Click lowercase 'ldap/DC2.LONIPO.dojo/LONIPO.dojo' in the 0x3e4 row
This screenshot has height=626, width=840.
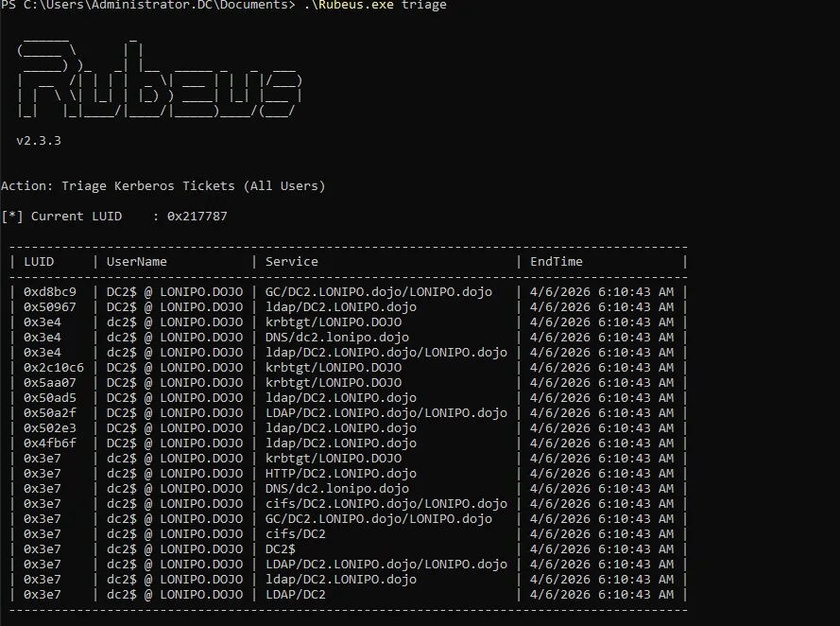click(386, 353)
